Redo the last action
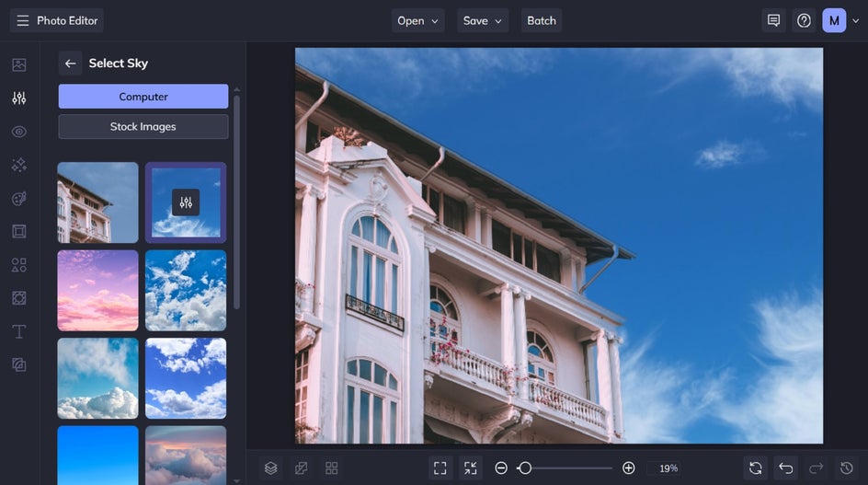This screenshot has height=485, width=868. coord(816,468)
